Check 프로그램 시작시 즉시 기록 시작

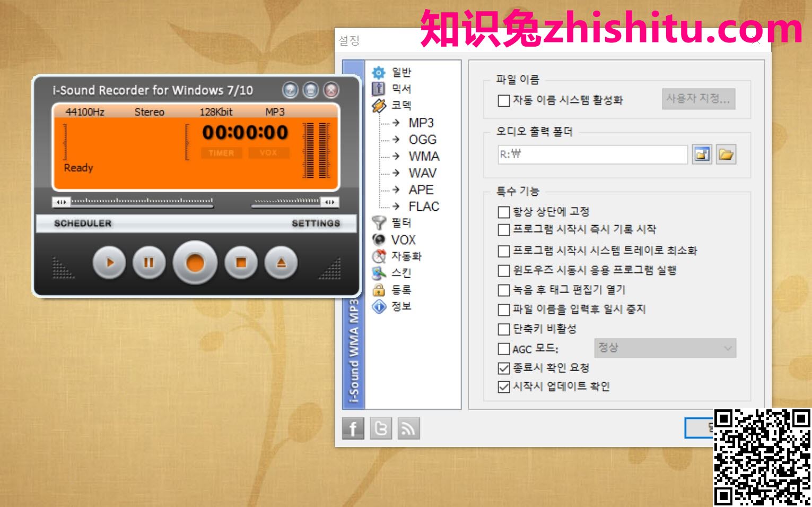(x=504, y=230)
